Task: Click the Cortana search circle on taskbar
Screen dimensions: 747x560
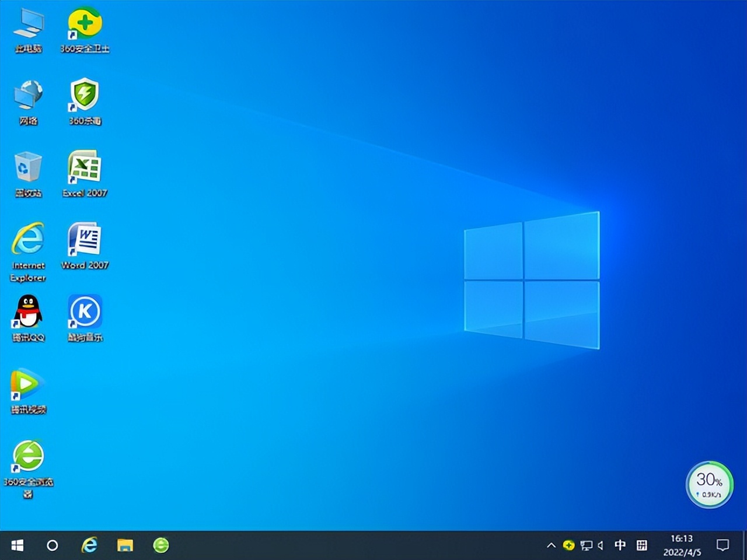Action: 53,545
